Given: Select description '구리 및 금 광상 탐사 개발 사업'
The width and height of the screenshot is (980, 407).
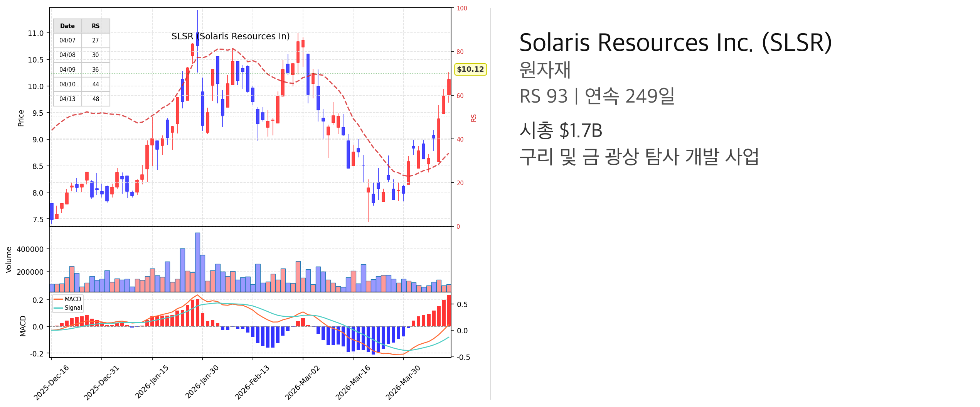Looking at the screenshot, I should click(639, 157).
